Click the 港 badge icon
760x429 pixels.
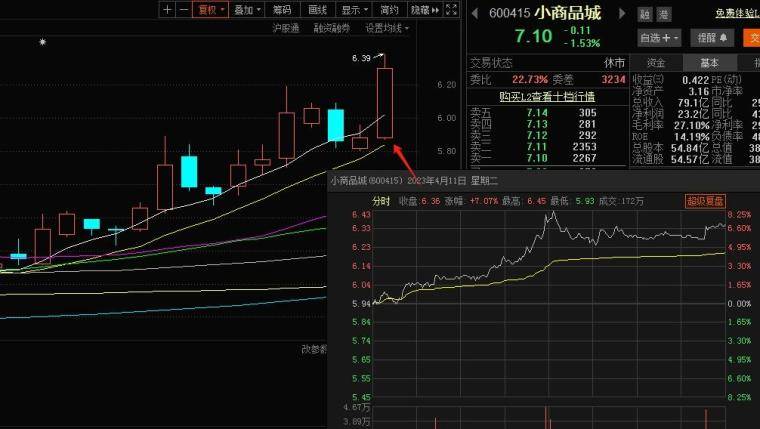click(664, 15)
